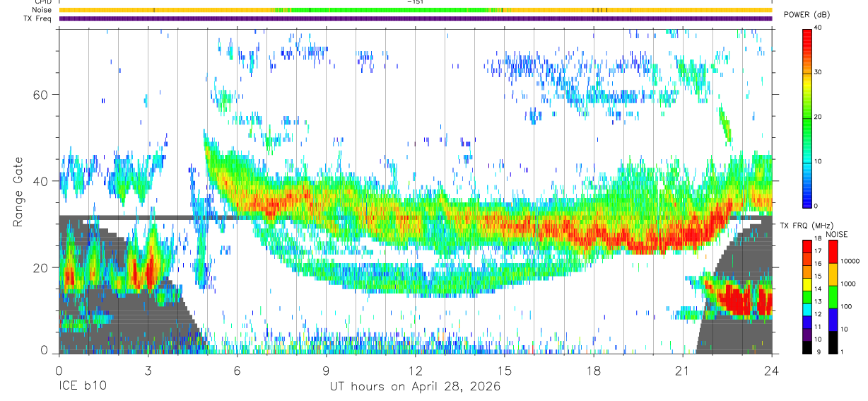Image resolution: width=868 pixels, height=401 pixels.
Task: Click the yellow segment of TX FRQ scale
Action: 807,284
